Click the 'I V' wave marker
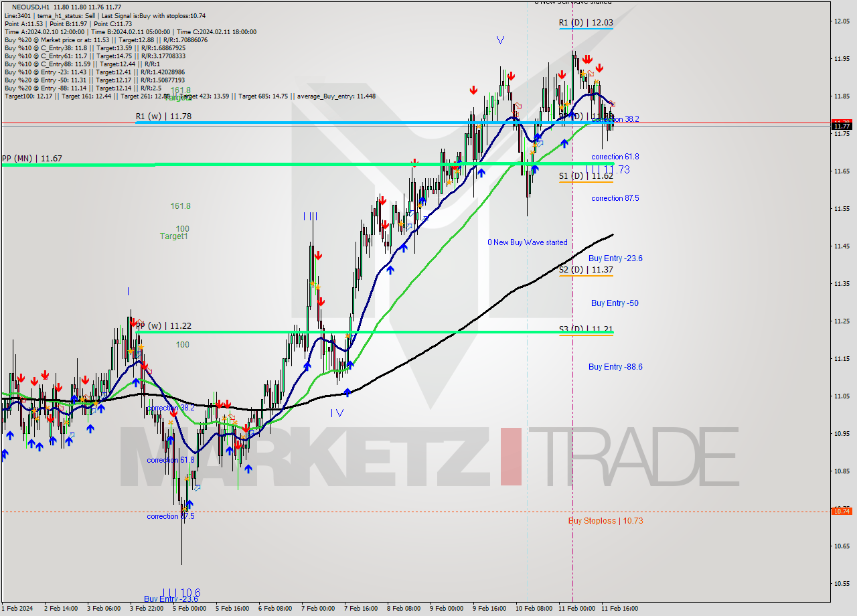The height and width of the screenshot is (616, 857). point(337,413)
